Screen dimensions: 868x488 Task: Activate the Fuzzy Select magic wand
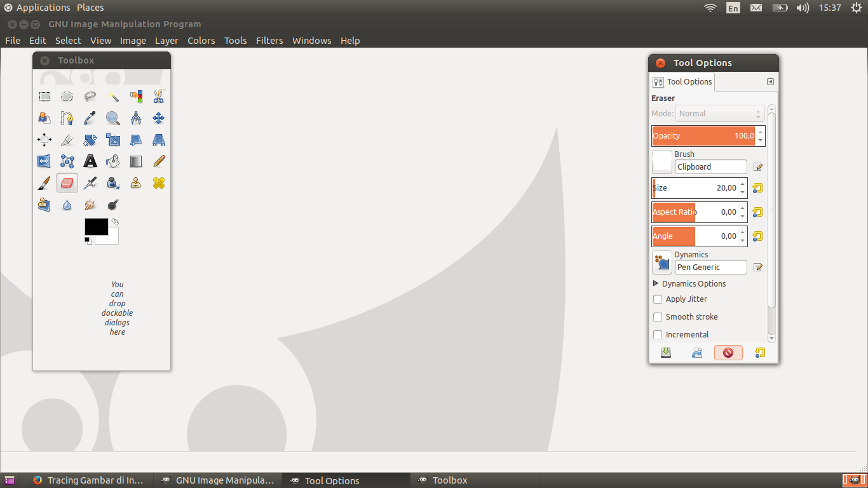coord(113,97)
